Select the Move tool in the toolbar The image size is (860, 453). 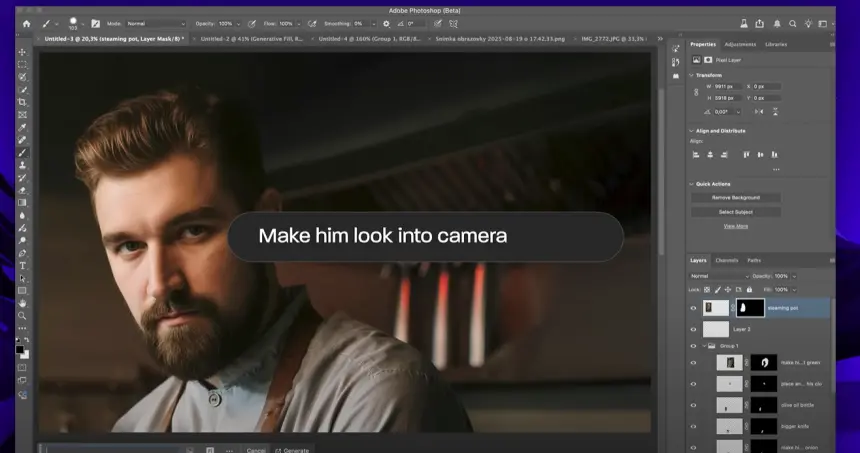coord(22,52)
